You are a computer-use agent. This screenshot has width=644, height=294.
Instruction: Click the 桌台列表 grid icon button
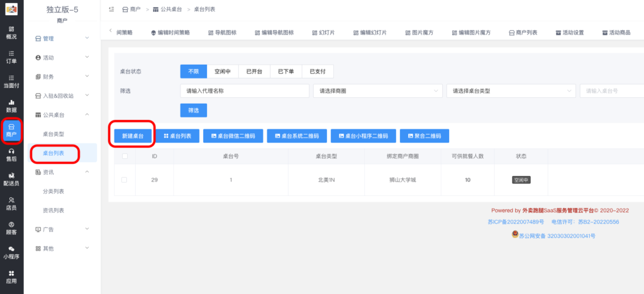[177, 136]
